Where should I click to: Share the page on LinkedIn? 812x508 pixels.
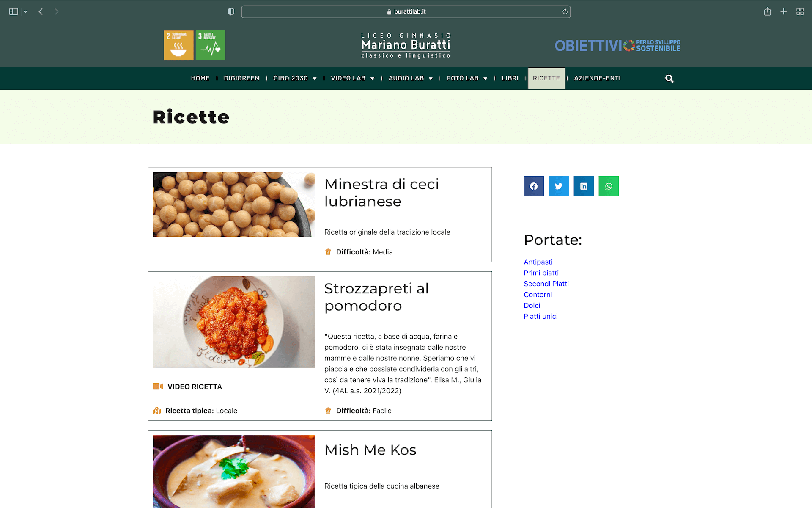pos(584,186)
